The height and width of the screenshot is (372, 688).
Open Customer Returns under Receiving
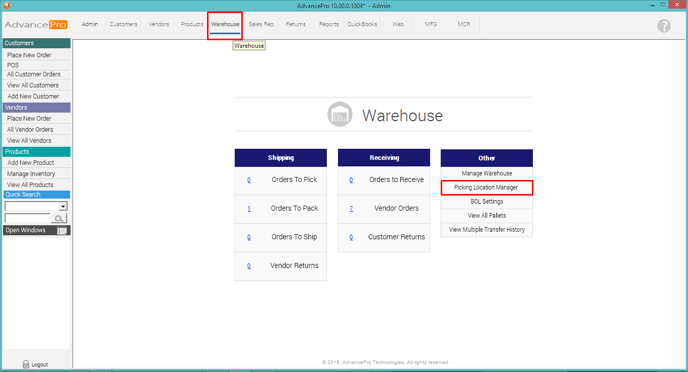point(396,237)
